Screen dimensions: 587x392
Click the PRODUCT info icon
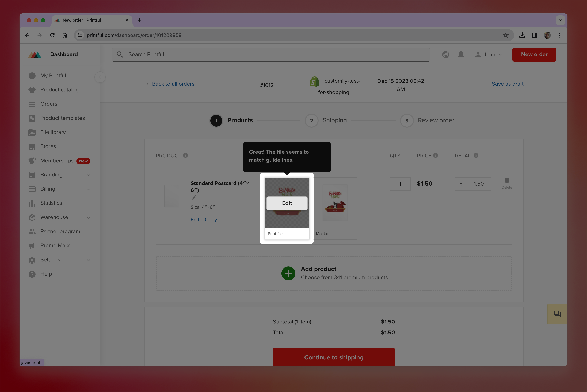185,156
